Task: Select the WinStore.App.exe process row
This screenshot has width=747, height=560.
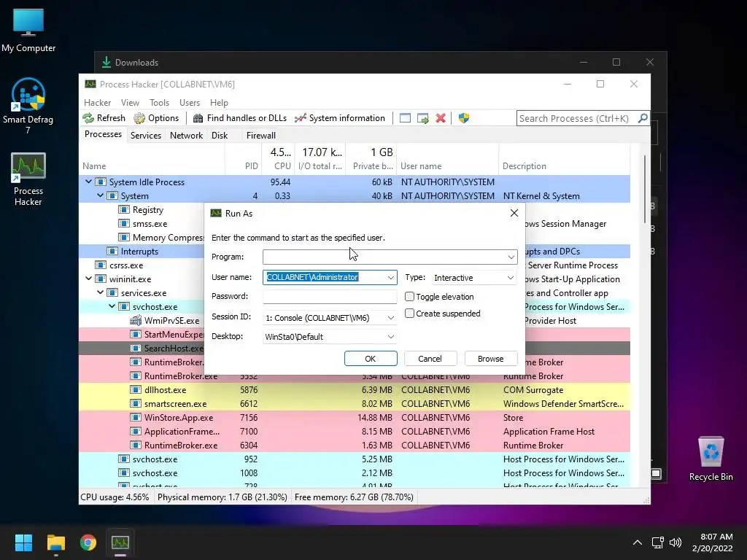Action: pos(355,417)
